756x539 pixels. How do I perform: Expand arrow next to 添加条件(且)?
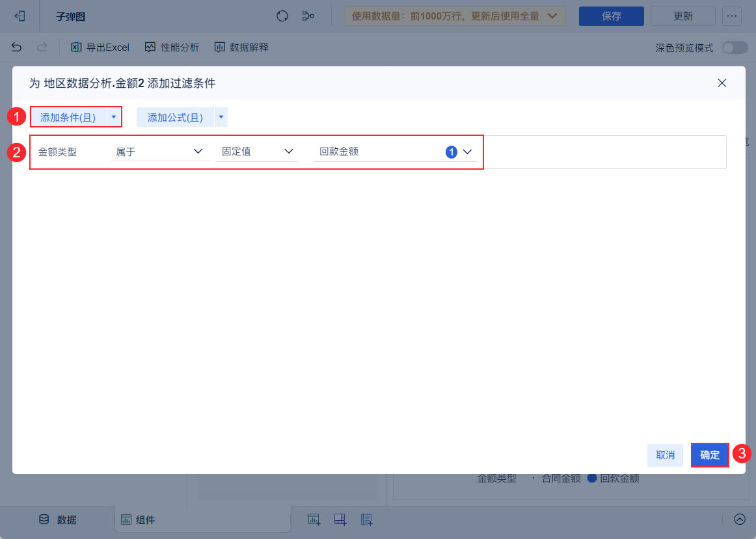(114, 117)
